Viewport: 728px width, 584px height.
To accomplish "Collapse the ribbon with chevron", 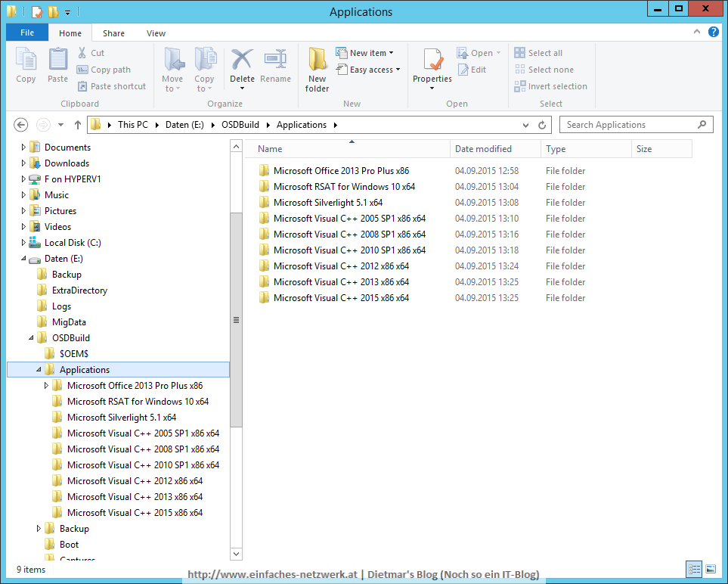I will pos(696,32).
